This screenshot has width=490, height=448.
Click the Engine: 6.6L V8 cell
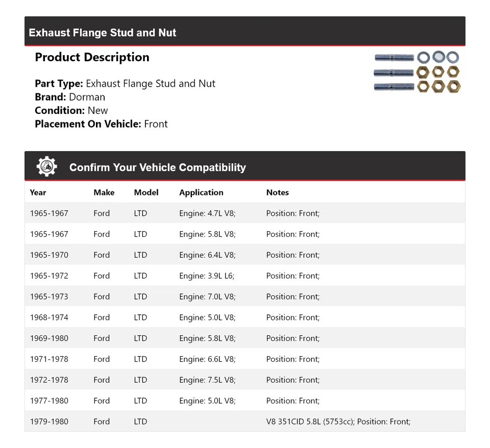point(207,359)
